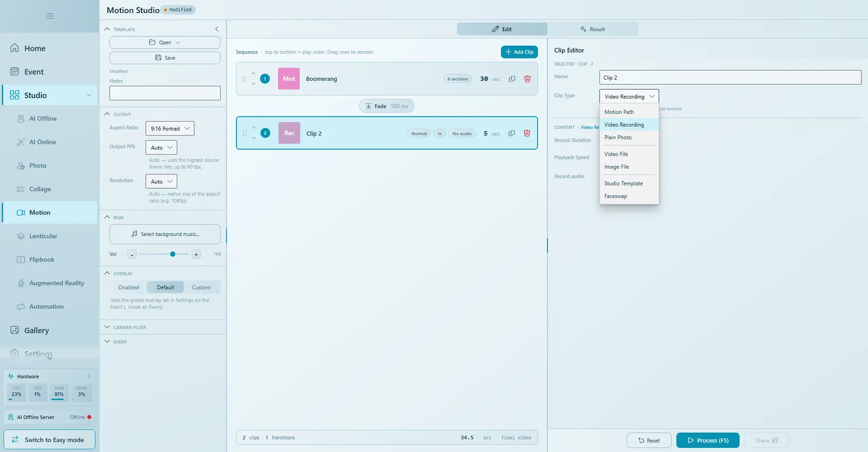The image size is (868, 452).
Task: Add a new clip
Action: click(519, 52)
